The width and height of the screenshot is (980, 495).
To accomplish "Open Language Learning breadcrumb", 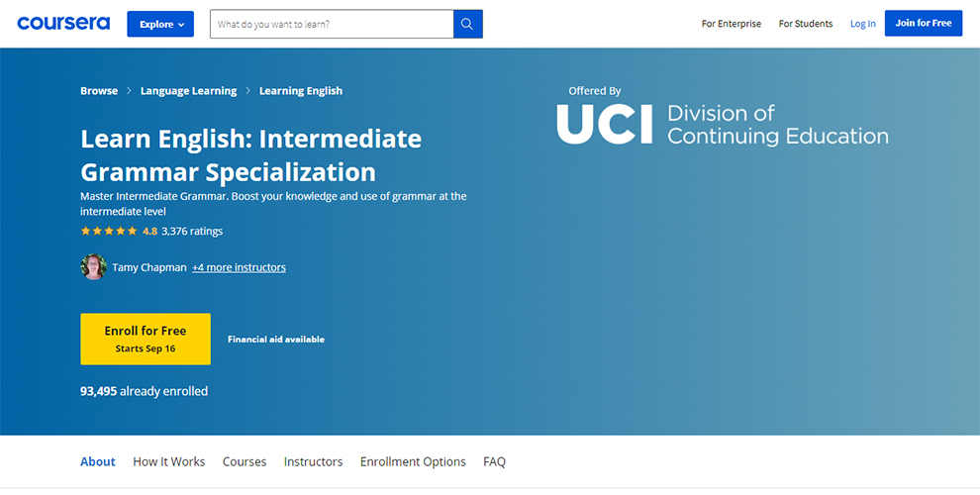I will coord(188,91).
